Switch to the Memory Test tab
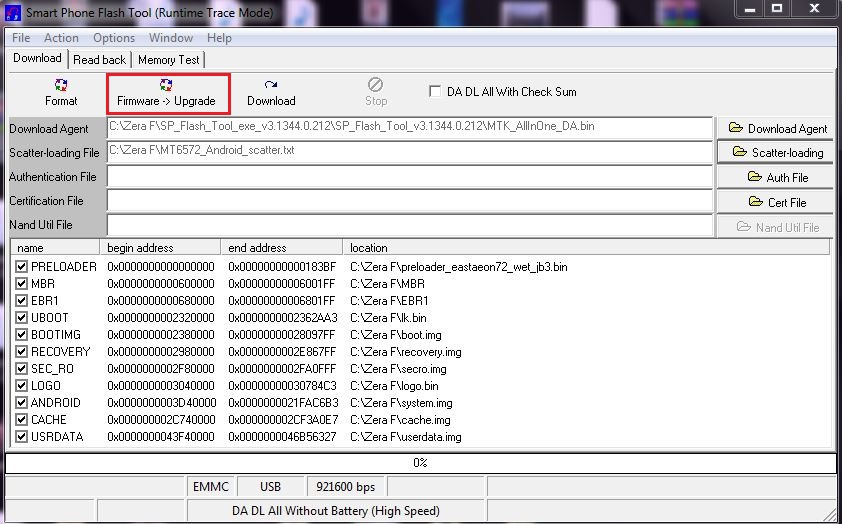The image size is (842, 524). (169, 60)
